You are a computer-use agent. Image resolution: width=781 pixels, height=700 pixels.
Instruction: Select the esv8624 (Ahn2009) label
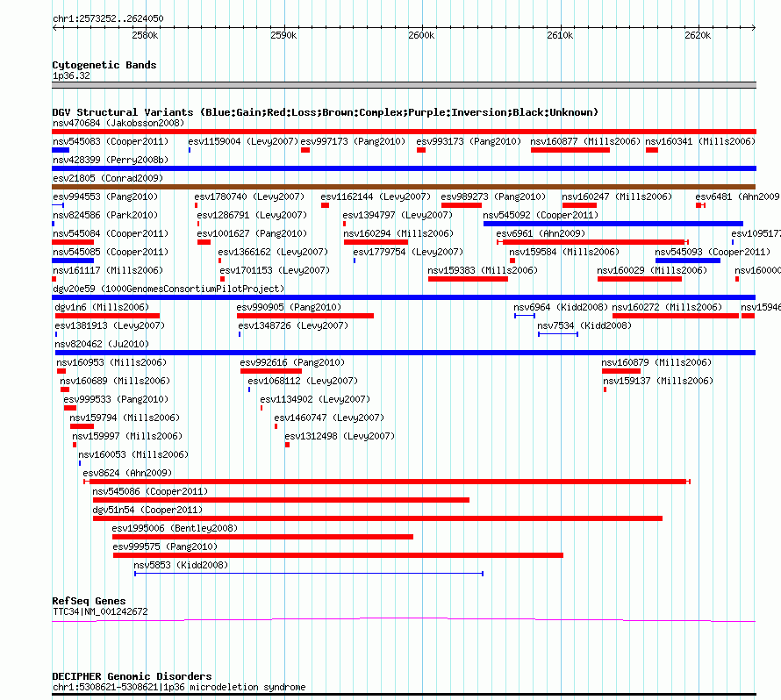(127, 473)
